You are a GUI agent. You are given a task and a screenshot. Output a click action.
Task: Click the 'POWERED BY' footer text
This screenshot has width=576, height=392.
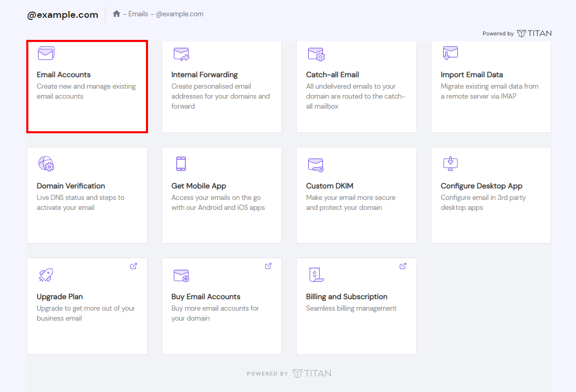tap(267, 374)
